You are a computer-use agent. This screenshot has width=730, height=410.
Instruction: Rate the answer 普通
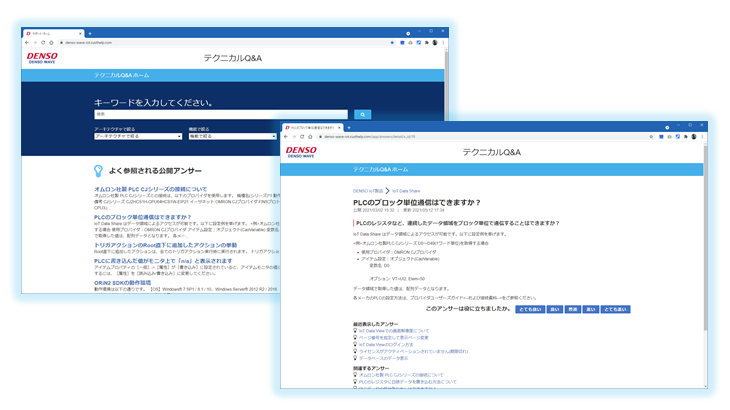click(573, 309)
